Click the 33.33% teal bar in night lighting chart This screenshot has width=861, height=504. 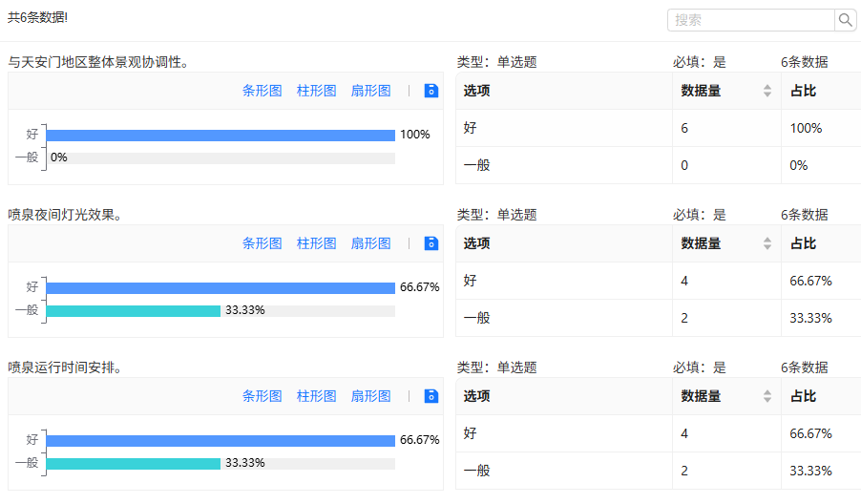point(134,311)
